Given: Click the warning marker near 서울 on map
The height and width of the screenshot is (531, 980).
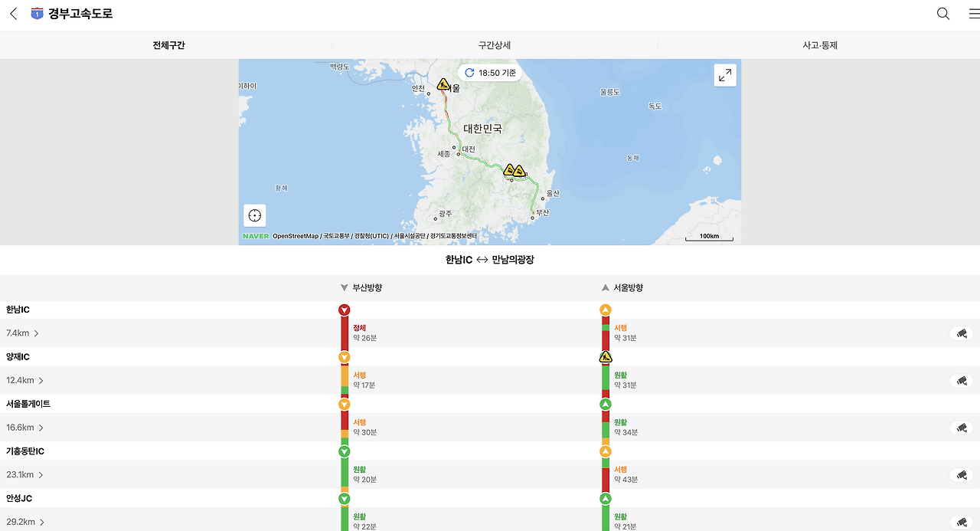Looking at the screenshot, I should 443,83.
